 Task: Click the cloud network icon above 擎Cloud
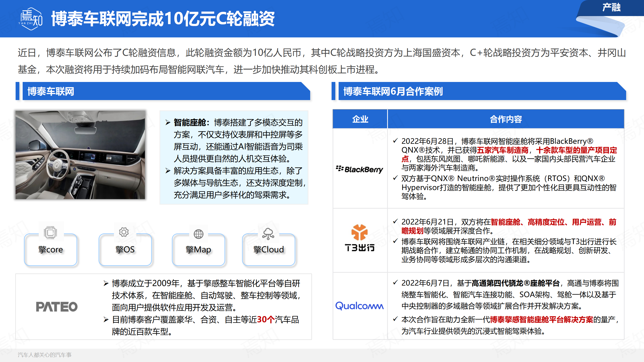click(x=268, y=234)
